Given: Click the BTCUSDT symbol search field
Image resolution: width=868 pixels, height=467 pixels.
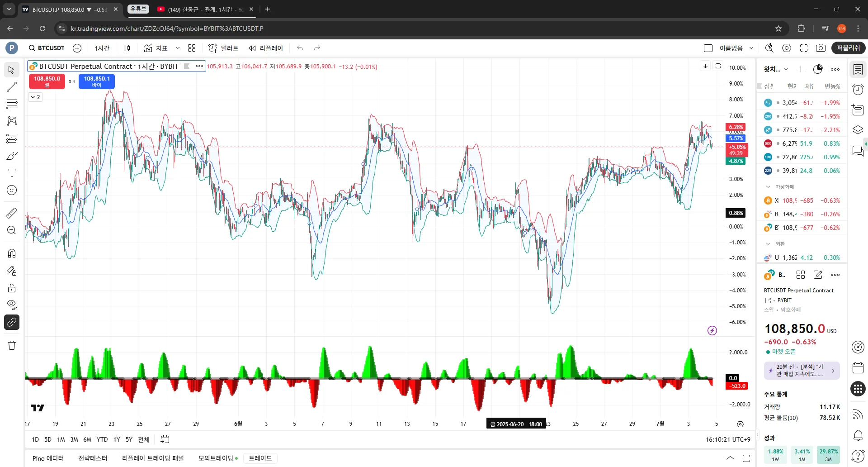Looking at the screenshot, I should coord(47,48).
